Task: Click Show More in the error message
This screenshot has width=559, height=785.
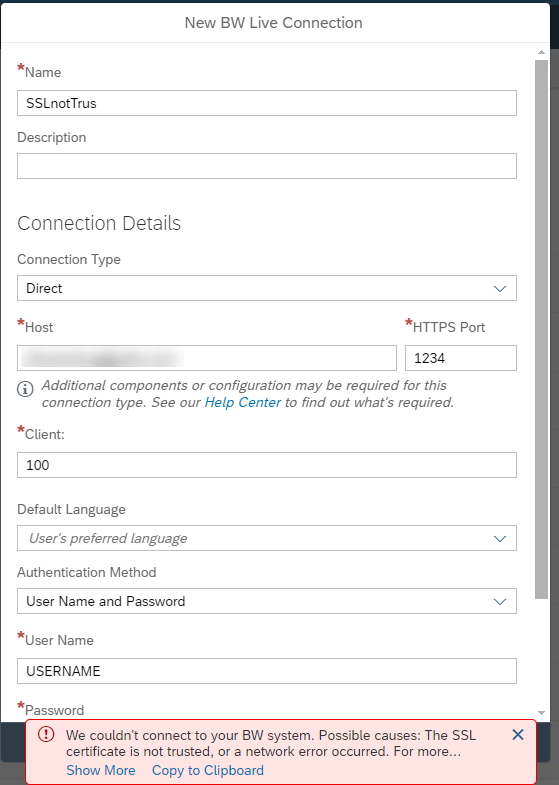Action: pyautogui.click(x=101, y=770)
